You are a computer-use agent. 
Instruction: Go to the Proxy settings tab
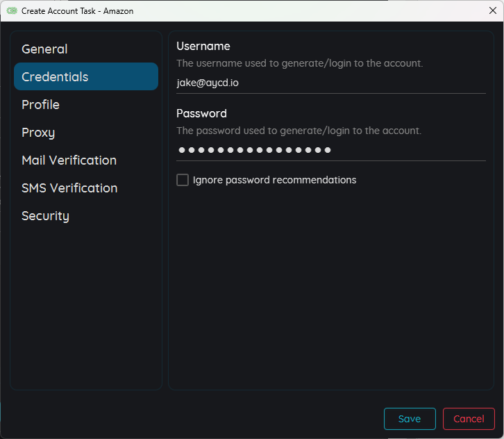point(38,133)
